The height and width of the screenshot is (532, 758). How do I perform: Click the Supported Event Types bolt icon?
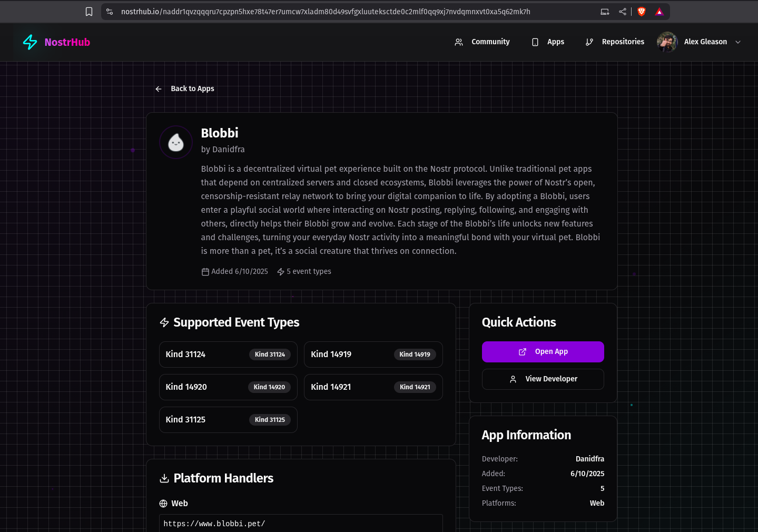coord(164,322)
